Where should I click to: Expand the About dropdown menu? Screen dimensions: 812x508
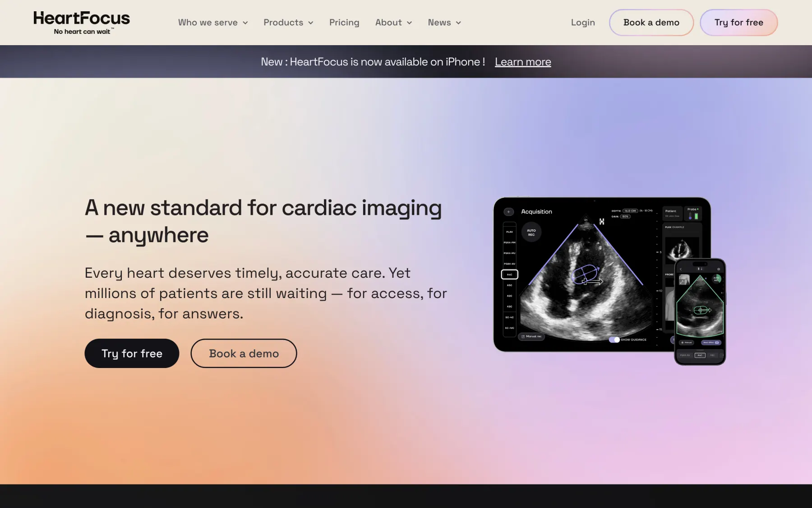(393, 23)
